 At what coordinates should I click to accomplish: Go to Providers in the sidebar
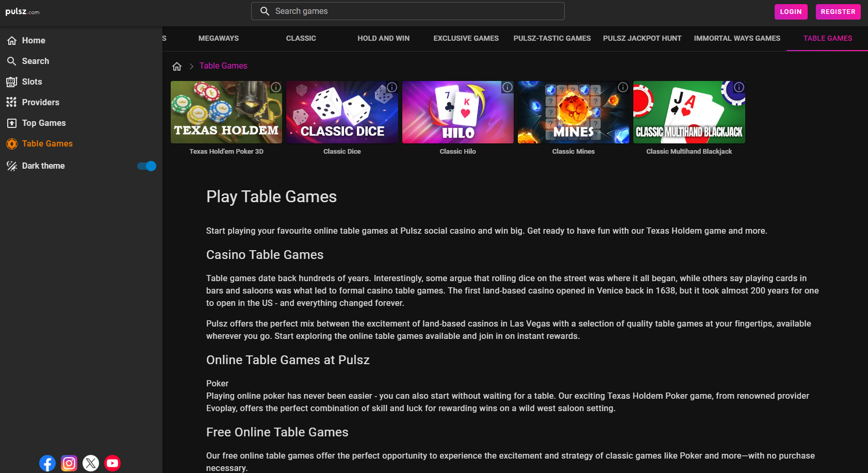[40, 103]
